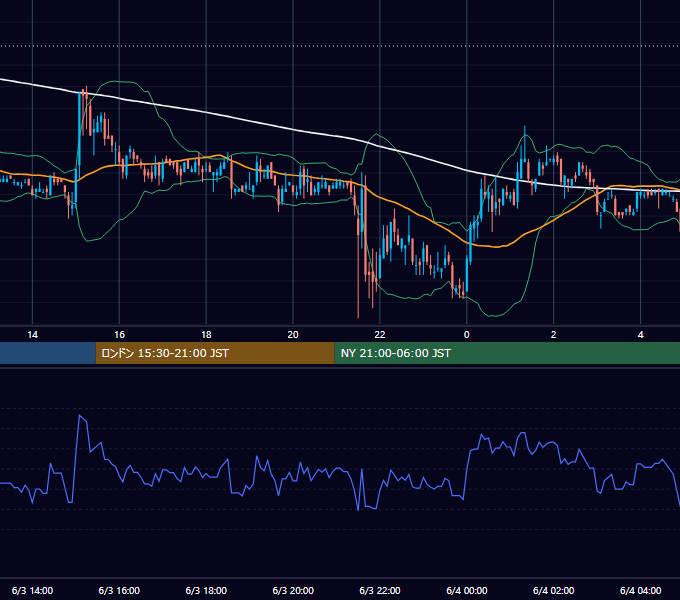The image size is (680, 600).
Task: Click the 6/3 16:00 label on indicator axis
Action: click(119, 590)
